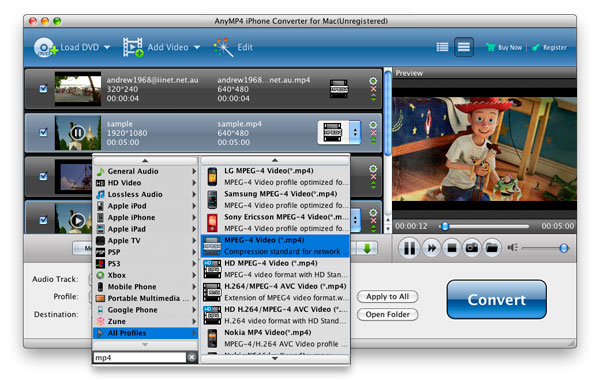Stop the preview playback
This screenshot has height=380, width=600.
pos(452,248)
